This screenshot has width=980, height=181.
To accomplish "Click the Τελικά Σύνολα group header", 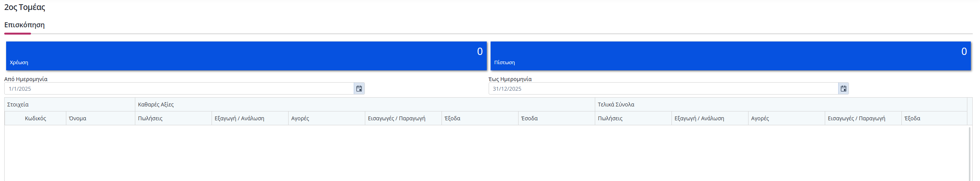I will 781,105.
